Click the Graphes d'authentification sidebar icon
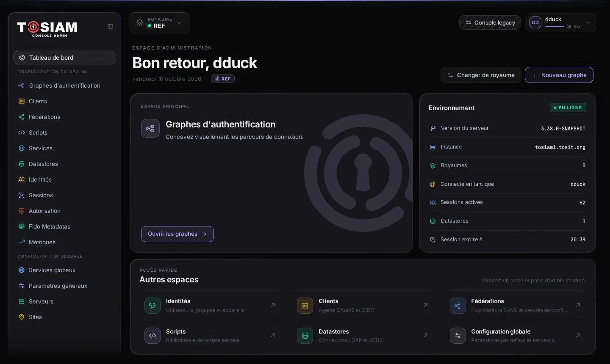Screen dimensions: 610x364 (x=22, y=85)
